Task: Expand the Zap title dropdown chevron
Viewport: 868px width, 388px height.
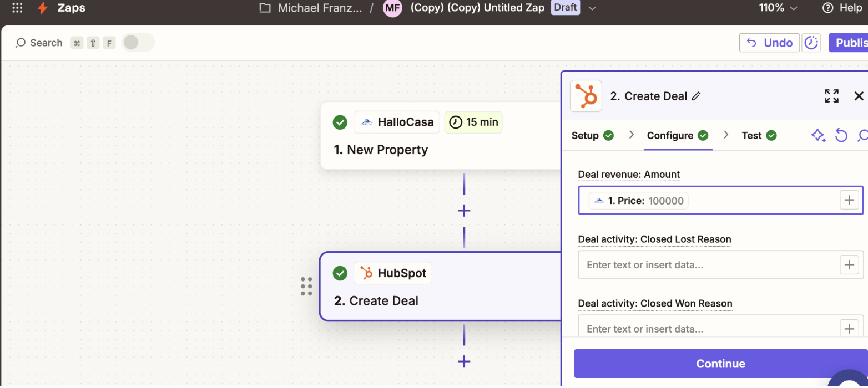Action: click(592, 8)
